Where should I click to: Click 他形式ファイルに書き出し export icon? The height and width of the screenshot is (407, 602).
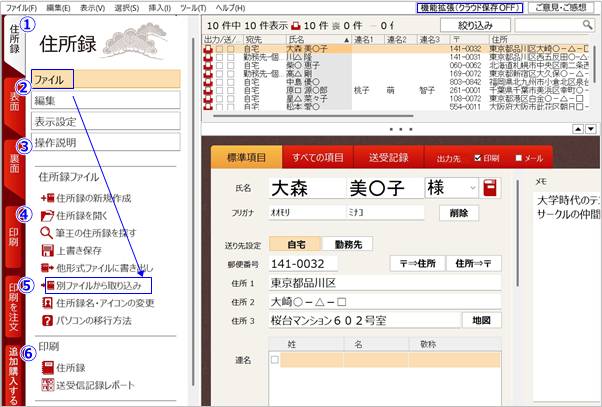tap(47, 268)
